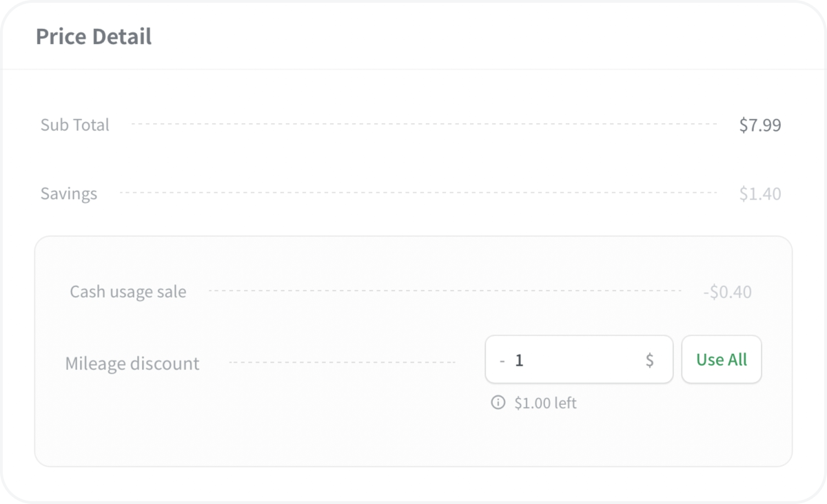The width and height of the screenshot is (827, 504).
Task: Click the minus sign inside the mileage input
Action: (x=502, y=360)
